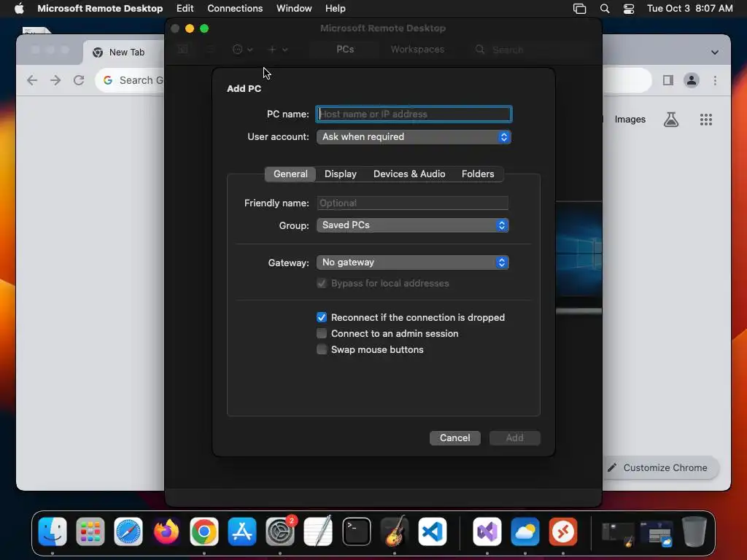
Task: Launch Terminal from the Dock
Action: pyautogui.click(x=356, y=532)
